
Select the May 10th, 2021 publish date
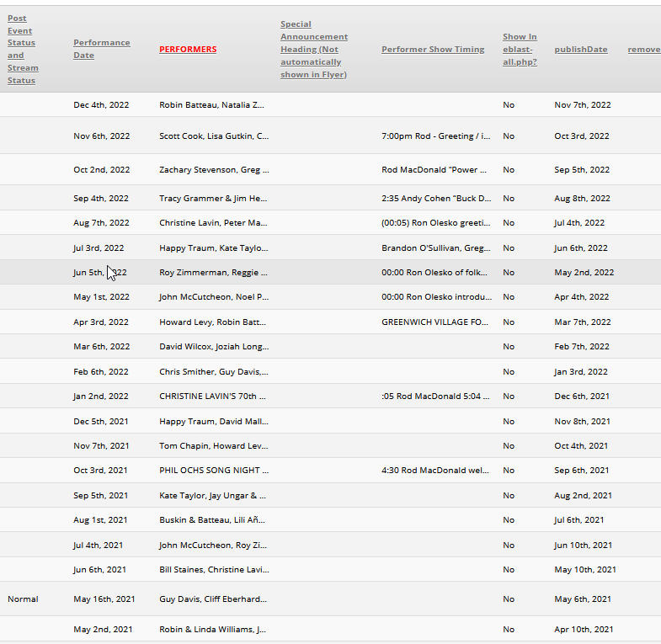pos(584,570)
